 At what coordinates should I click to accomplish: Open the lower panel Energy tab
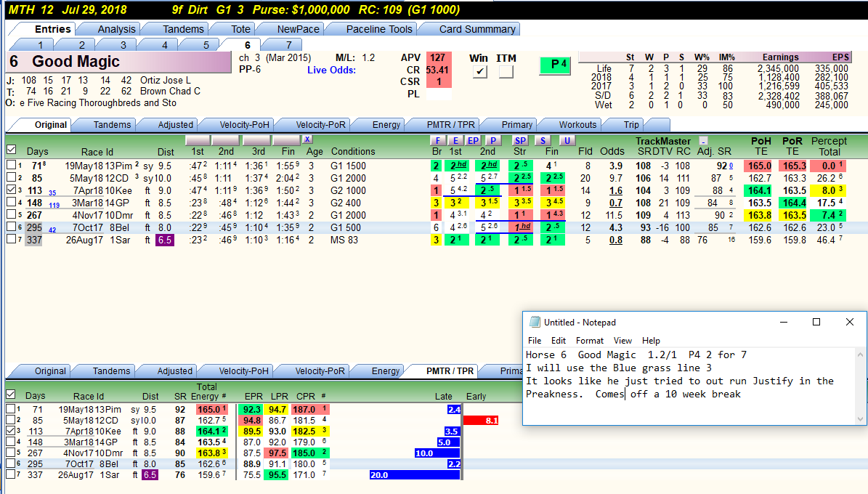(386, 371)
